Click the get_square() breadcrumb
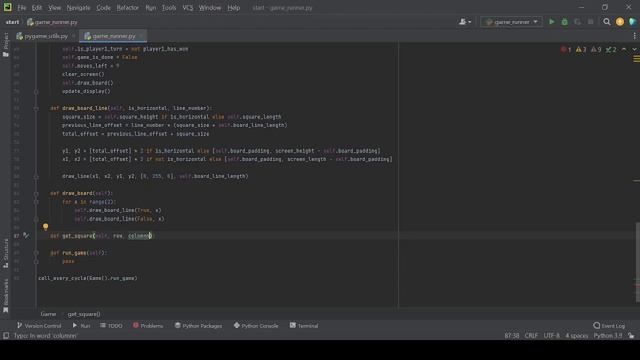The width and height of the screenshot is (640, 360). [84, 314]
